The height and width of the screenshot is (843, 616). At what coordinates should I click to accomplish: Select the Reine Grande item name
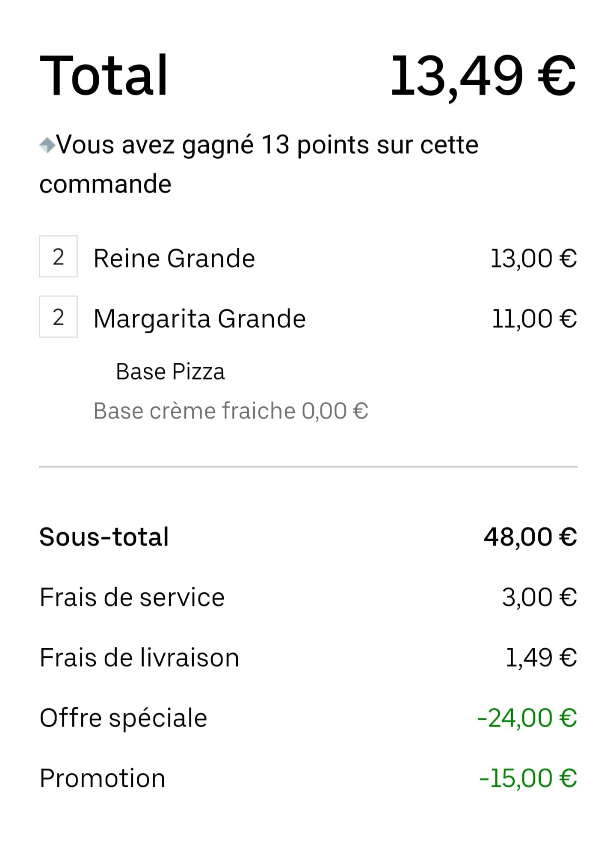[x=174, y=258]
